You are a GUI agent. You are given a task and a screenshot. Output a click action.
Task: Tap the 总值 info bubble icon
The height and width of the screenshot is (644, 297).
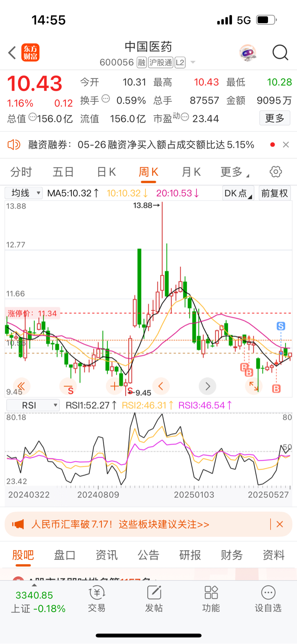[32, 117]
